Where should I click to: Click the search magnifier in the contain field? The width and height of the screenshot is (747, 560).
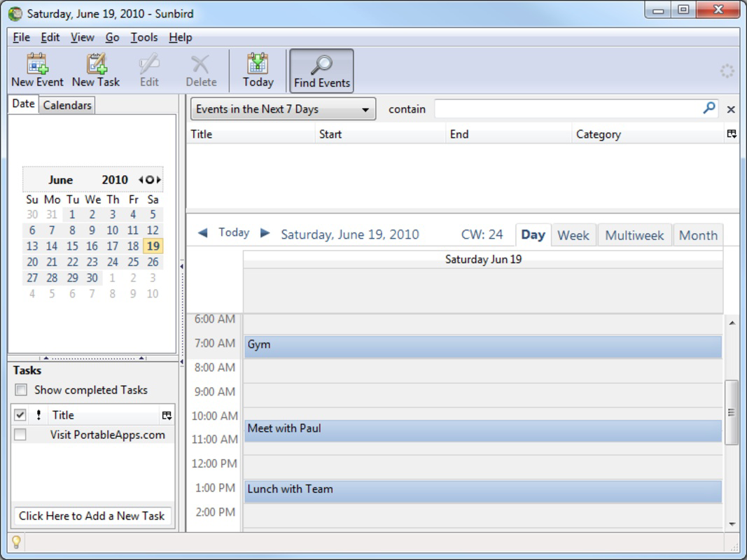click(709, 108)
